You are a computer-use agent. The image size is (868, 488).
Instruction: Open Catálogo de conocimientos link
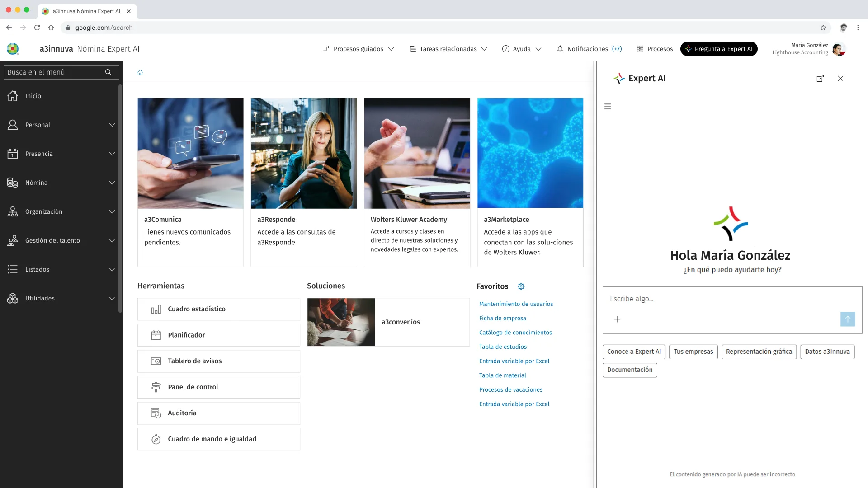515,333
